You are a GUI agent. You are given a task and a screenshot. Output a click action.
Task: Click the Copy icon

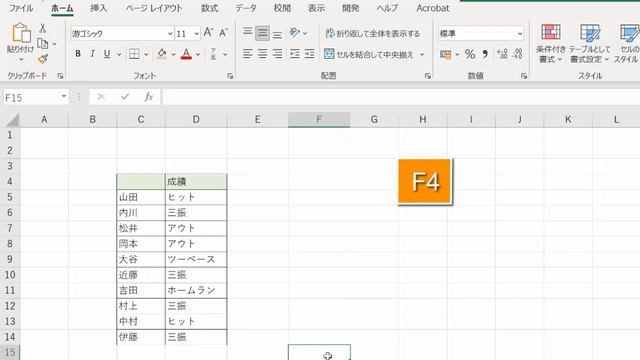tap(42, 43)
